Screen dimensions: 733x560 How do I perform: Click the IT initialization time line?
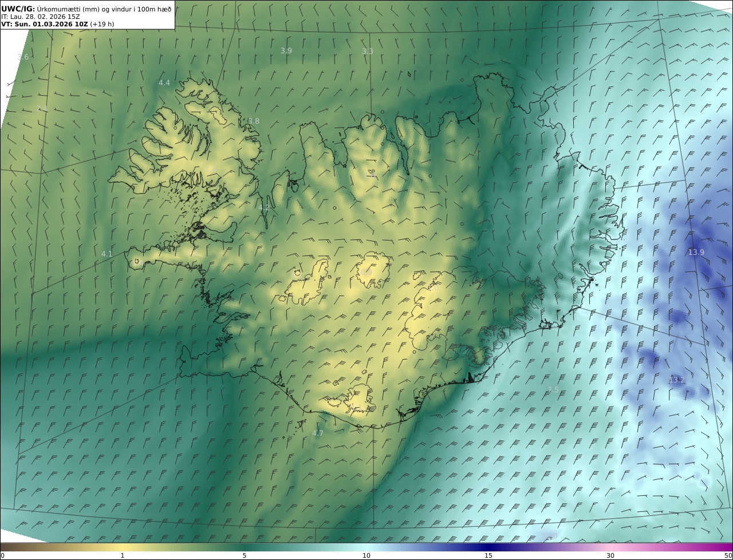41,17
